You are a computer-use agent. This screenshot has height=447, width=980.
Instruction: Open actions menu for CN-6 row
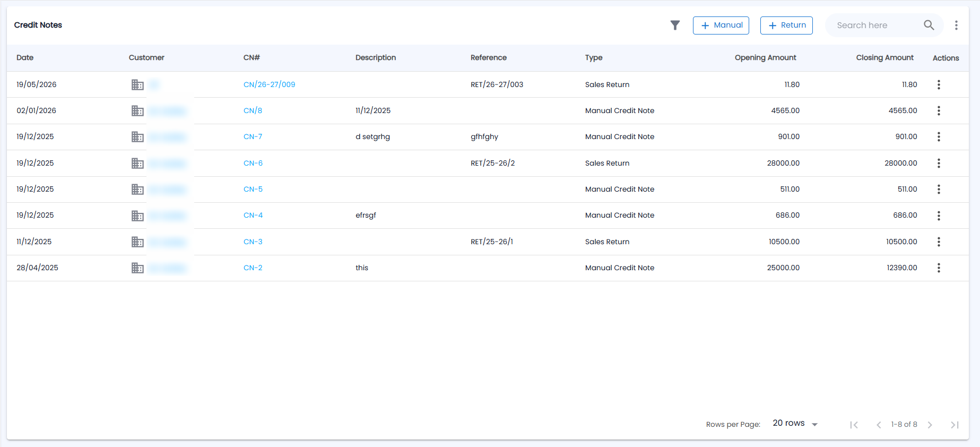pyautogui.click(x=939, y=163)
